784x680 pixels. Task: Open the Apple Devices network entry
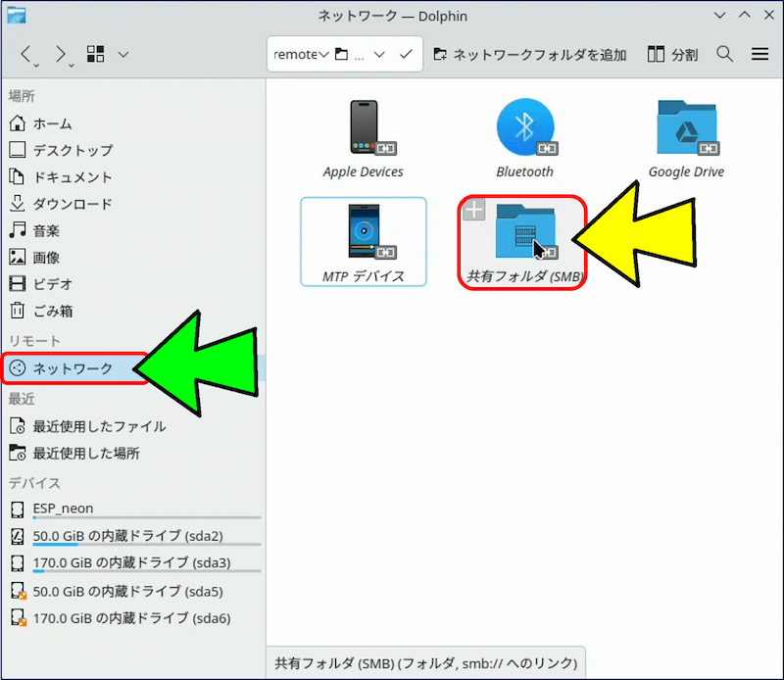(x=364, y=128)
